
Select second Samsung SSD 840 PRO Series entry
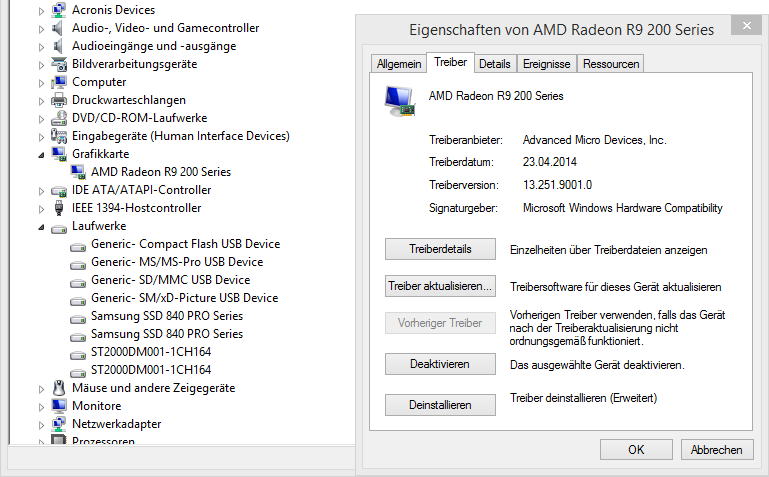[167, 334]
